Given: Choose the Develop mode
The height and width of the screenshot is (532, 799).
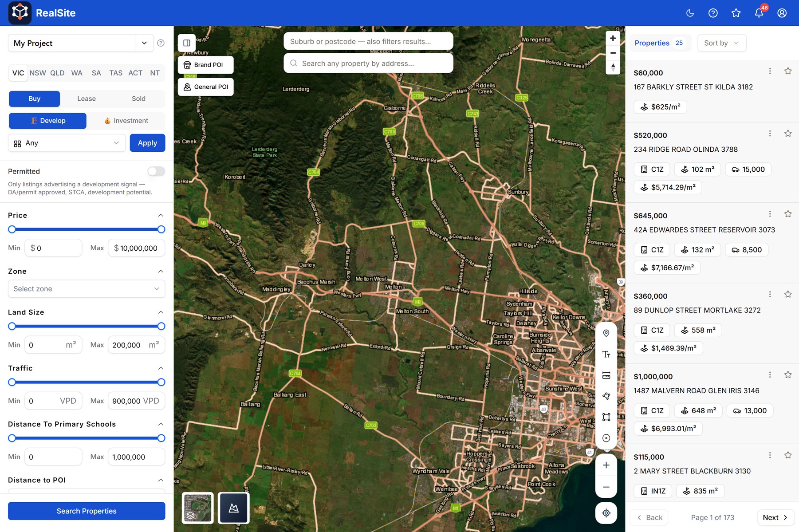Looking at the screenshot, I should pos(47,121).
